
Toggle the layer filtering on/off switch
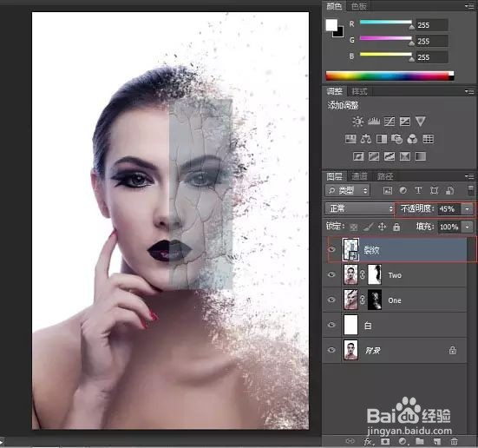tap(471, 190)
